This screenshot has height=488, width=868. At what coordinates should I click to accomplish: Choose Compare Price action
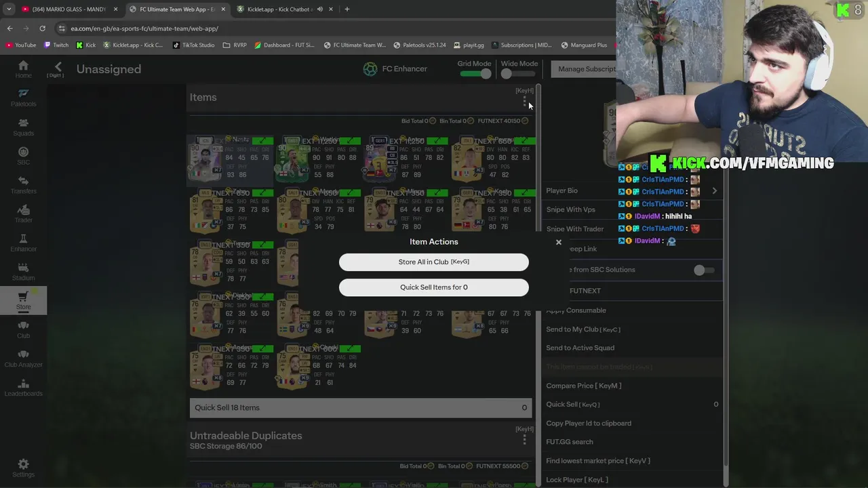[x=584, y=386]
